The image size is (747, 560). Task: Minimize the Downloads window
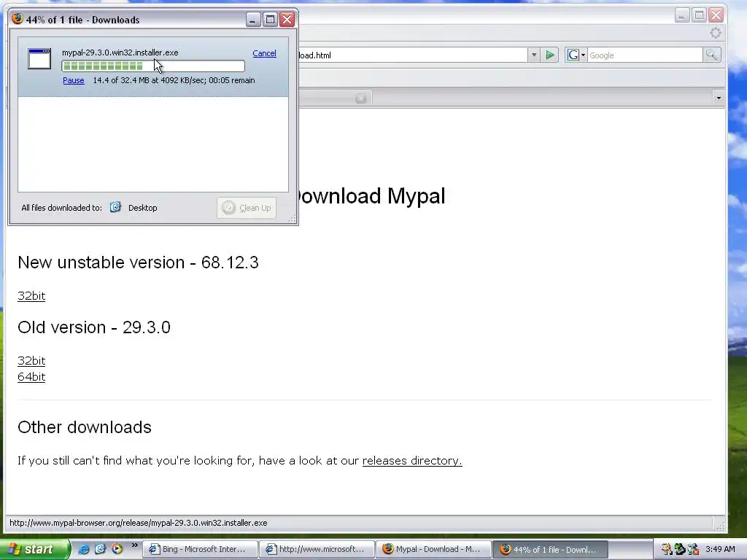tap(253, 20)
